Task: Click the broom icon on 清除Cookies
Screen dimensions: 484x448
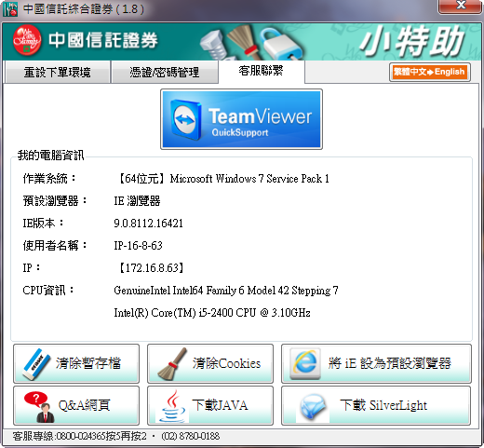Action: tap(172, 363)
